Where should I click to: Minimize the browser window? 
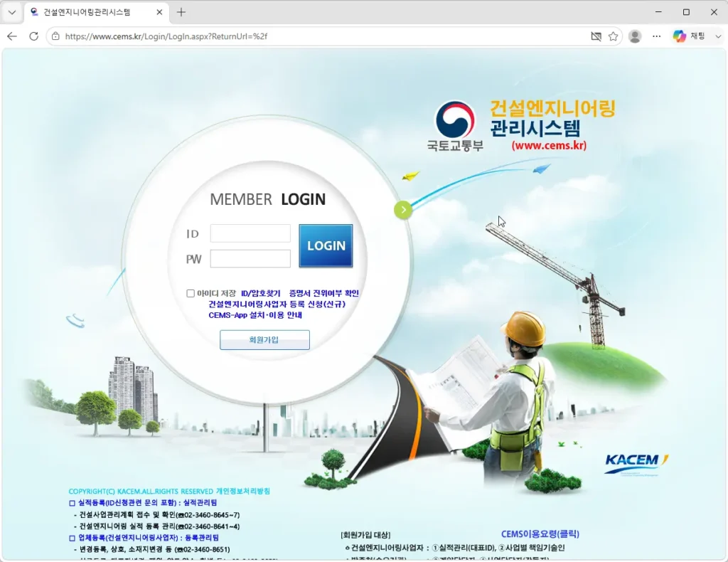pyautogui.click(x=658, y=12)
